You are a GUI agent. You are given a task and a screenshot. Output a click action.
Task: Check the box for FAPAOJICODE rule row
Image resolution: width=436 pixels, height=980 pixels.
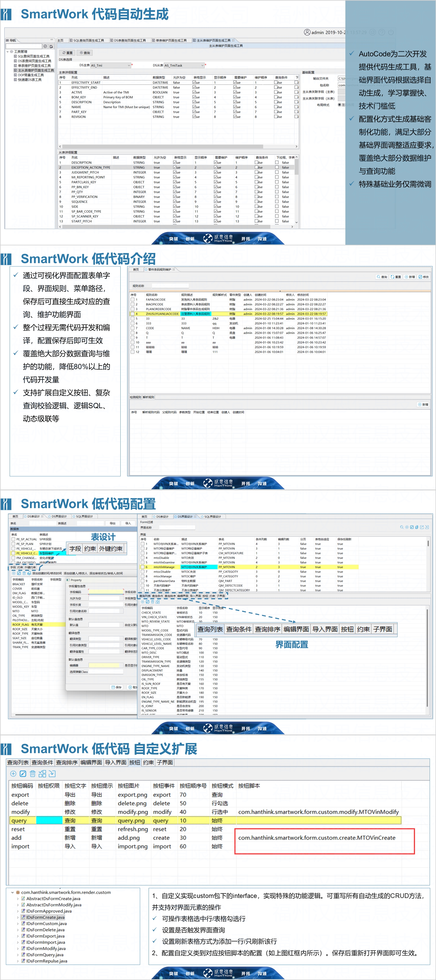[x=132, y=300]
